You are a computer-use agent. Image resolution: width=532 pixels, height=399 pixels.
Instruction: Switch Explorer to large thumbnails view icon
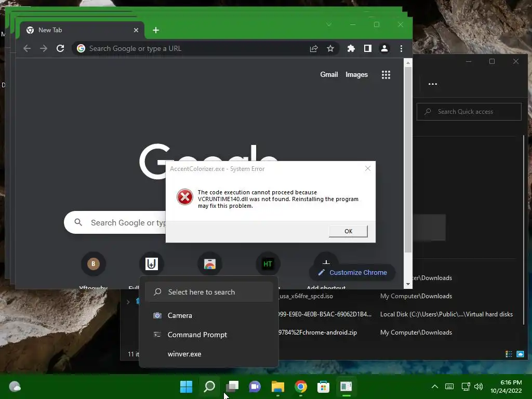point(520,354)
